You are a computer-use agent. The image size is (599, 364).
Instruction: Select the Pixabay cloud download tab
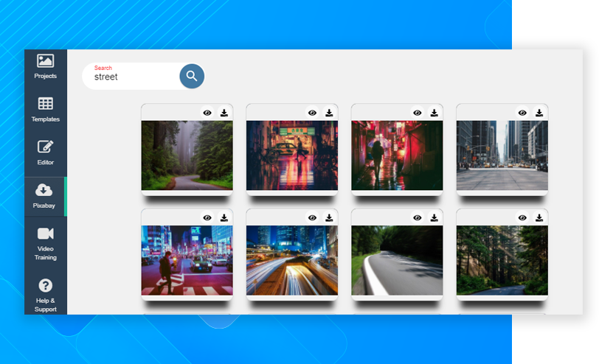[45, 197]
